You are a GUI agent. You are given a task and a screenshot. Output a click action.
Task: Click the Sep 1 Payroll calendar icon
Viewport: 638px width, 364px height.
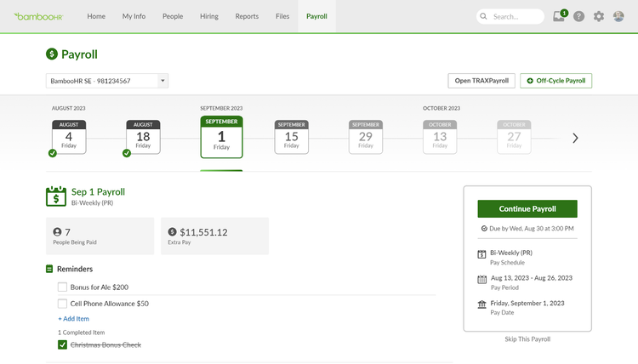pyautogui.click(x=56, y=196)
